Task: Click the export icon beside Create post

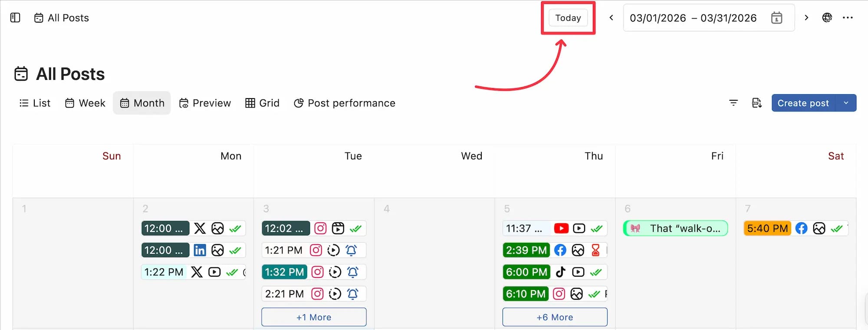Action: point(756,103)
